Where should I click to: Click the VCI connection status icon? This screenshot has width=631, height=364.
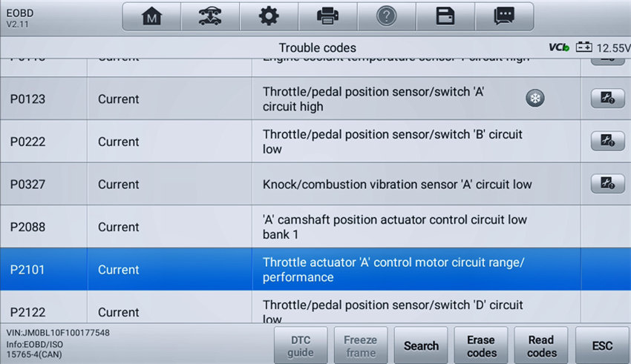559,47
